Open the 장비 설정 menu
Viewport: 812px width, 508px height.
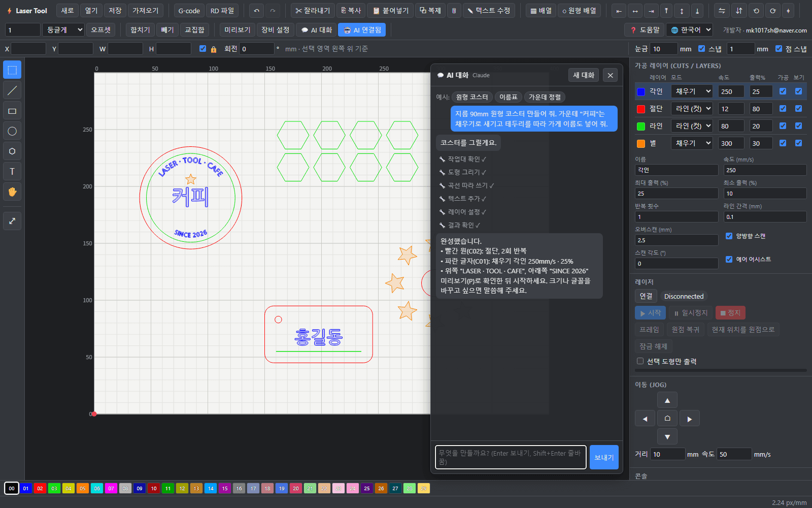click(x=275, y=30)
